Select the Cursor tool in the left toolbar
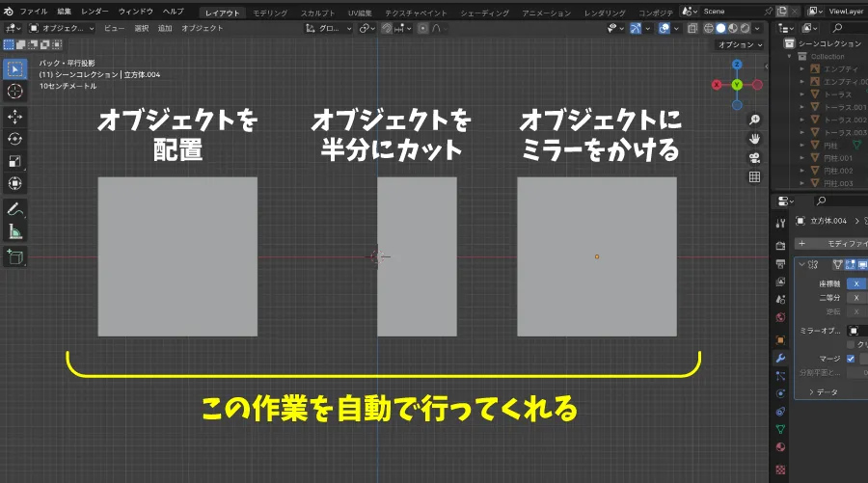This screenshot has width=868, height=483. pyautogui.click(x=15, y=91)
